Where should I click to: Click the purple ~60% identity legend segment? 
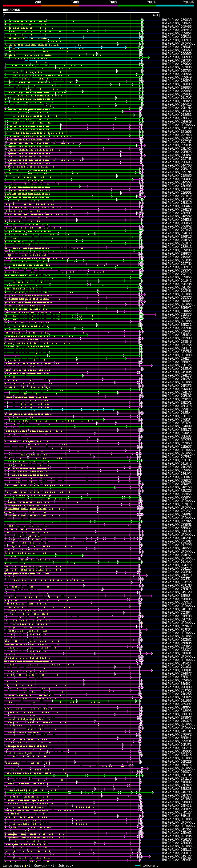[x=99, y=6]
